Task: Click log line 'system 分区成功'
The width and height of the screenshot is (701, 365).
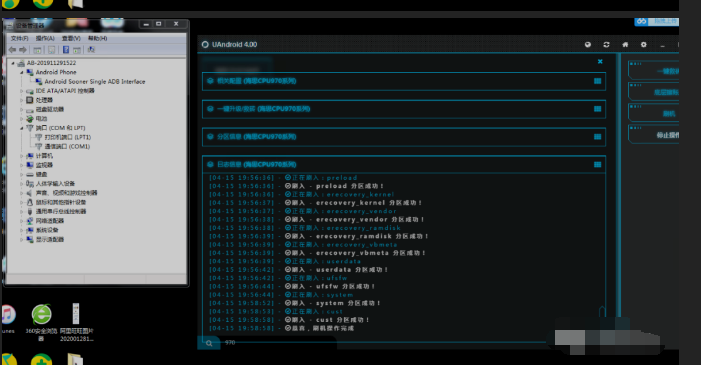Action: (295, 303)
